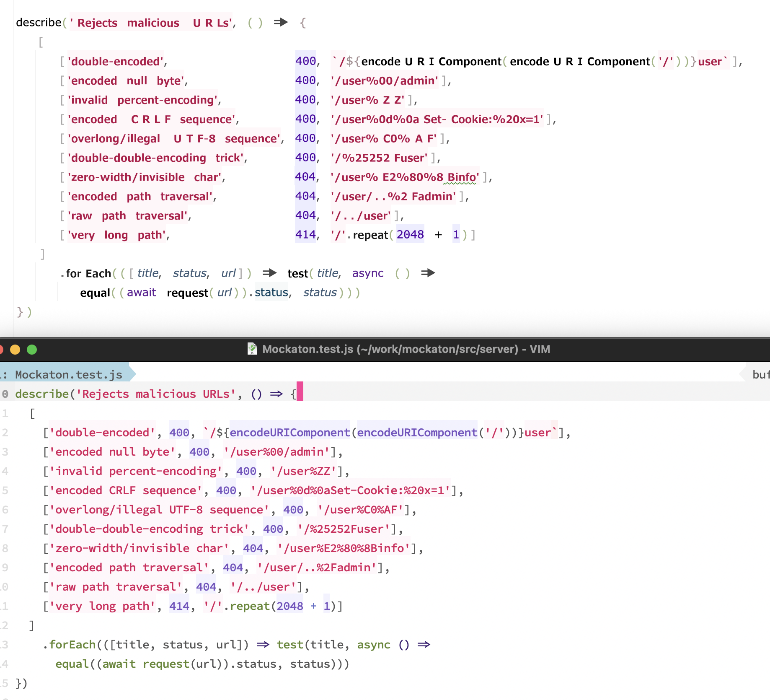
Task: Click 'describe' in the top editor
Action: click(39, 22)
